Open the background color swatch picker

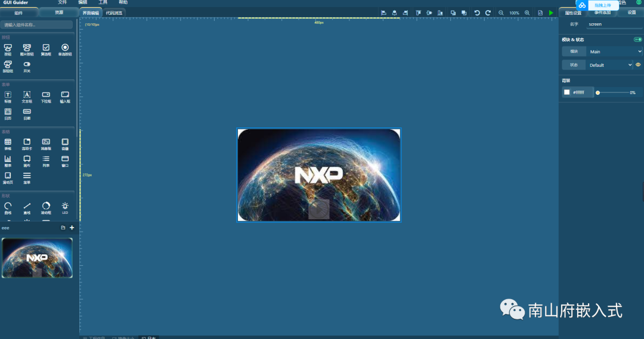pos(567,92)
